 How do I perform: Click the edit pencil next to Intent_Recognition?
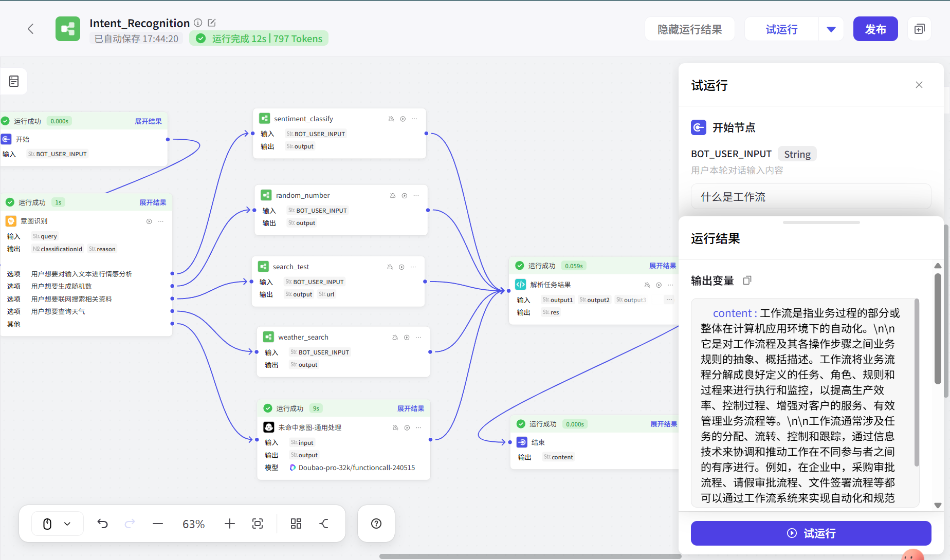tap(212, 23)
